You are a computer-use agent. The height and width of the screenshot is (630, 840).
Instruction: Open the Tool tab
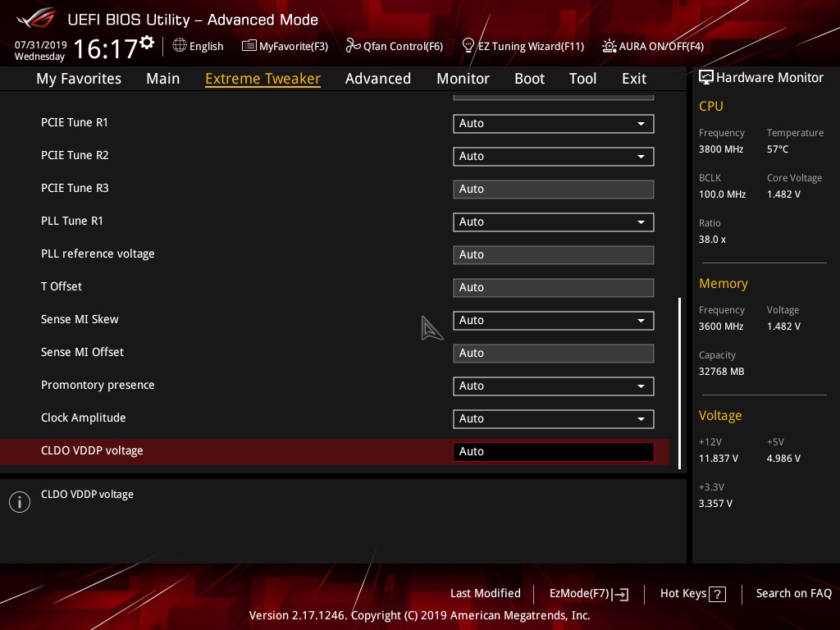[583, 79]
